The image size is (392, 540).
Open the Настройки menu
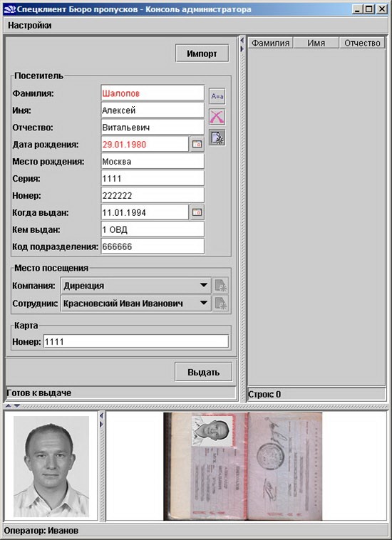(x=30, y=26)
